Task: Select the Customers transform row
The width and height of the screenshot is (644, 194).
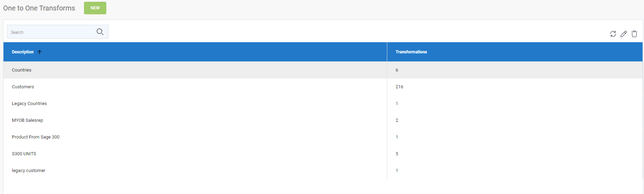Action: click(23, 87)
